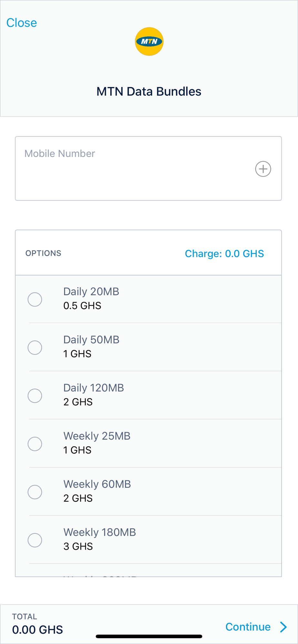Close the MTN Data Bundles screen

[22, 23]
